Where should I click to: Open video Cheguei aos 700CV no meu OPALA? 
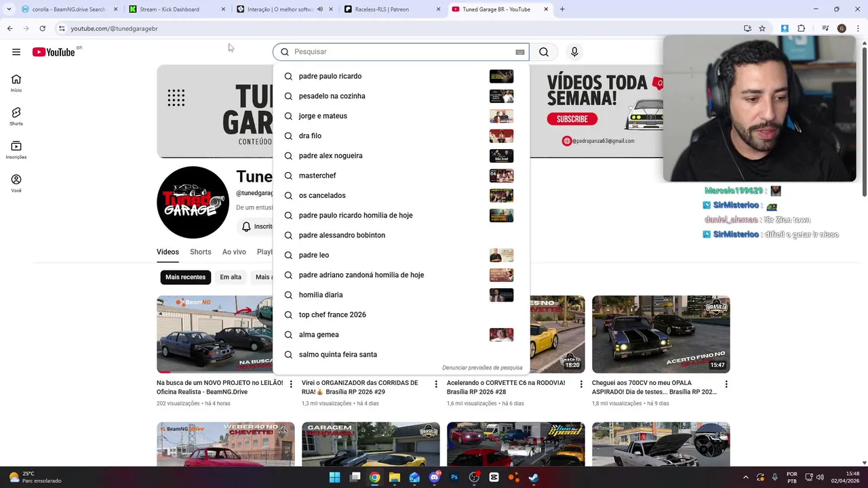click(654, 387)
